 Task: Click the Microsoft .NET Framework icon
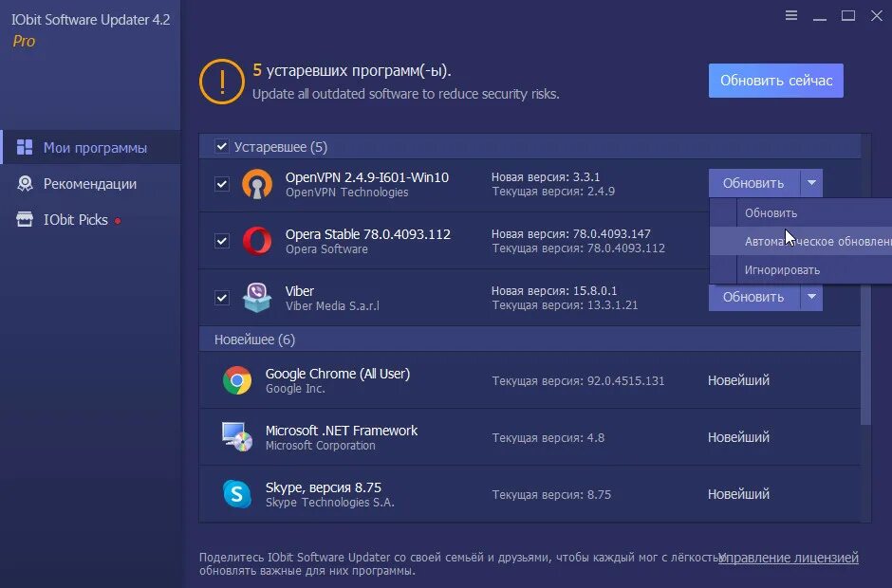[x=237, y=437]
